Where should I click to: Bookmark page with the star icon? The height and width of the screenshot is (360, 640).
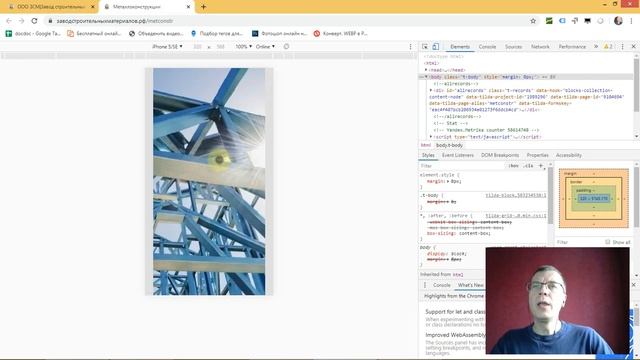533,21
